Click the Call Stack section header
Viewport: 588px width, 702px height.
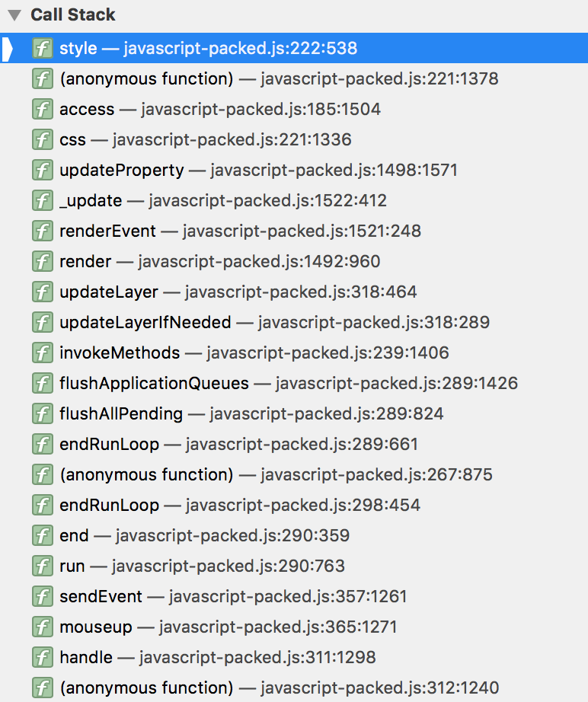[x=73, y=15]
